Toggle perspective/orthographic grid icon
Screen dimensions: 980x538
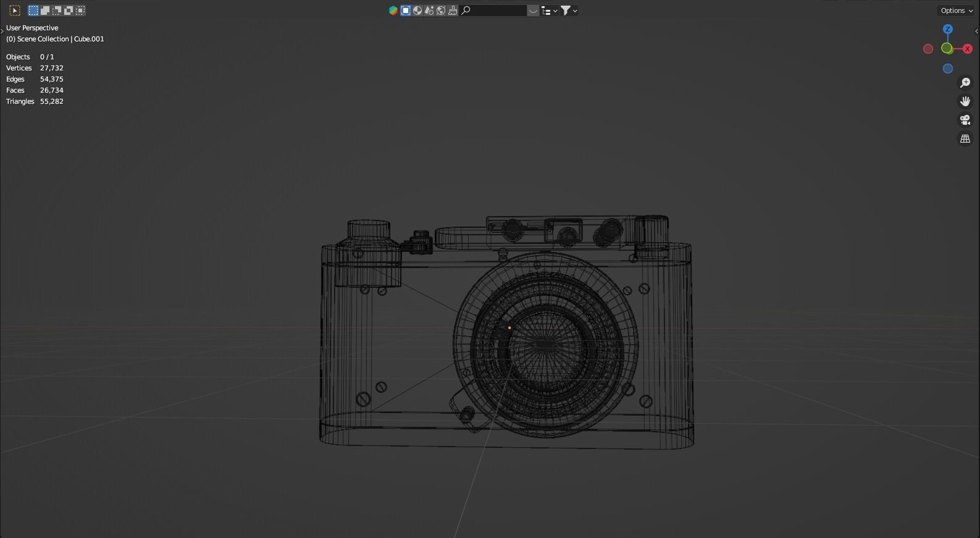(x=965, y=139)
